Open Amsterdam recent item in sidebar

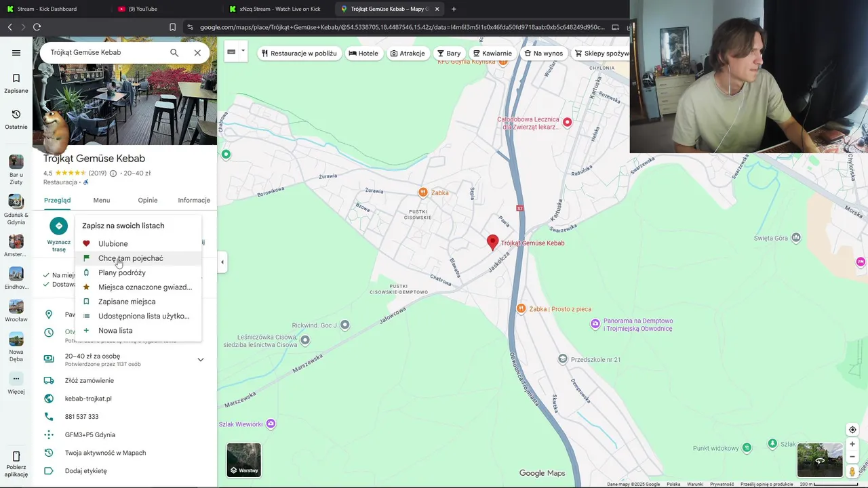click(16, 245)
